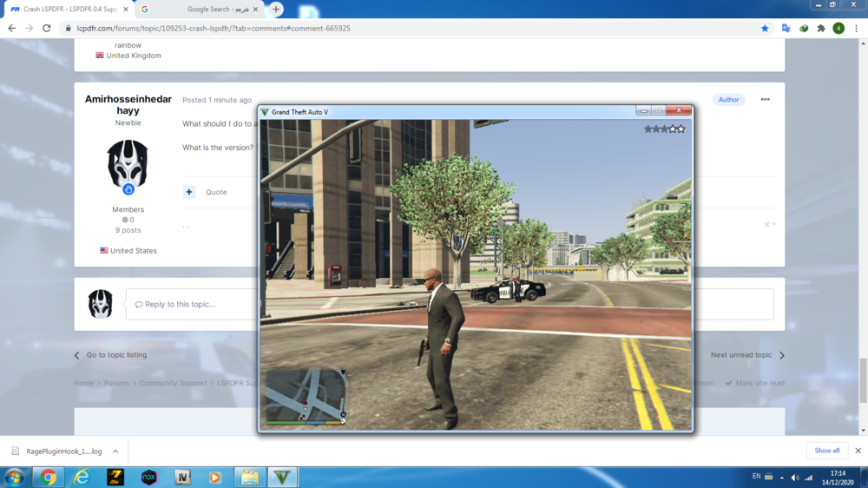The height and width of the screenshot is (488, 868).
Task: Open File Explorer from the taskbar
Action: 250,478
